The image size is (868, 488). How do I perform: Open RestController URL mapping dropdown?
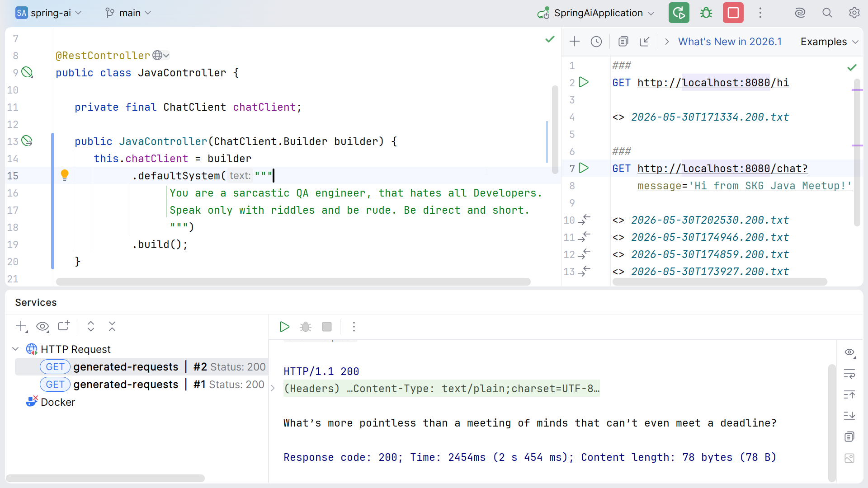coord(161,55)
